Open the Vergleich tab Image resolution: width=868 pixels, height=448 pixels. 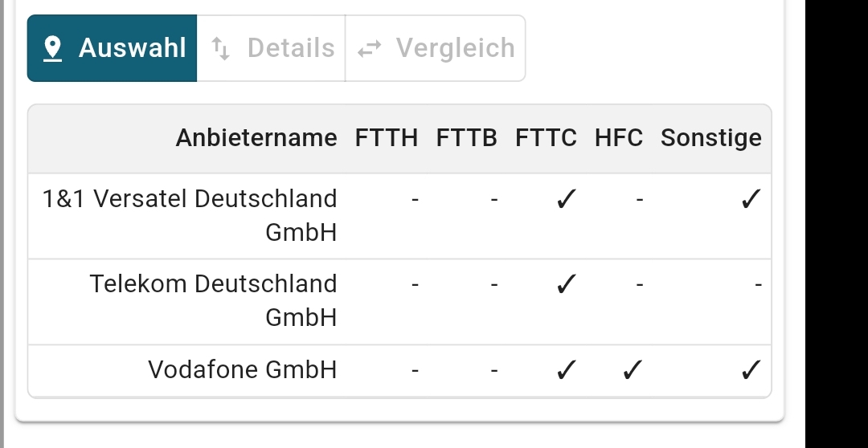pos(436,48)
